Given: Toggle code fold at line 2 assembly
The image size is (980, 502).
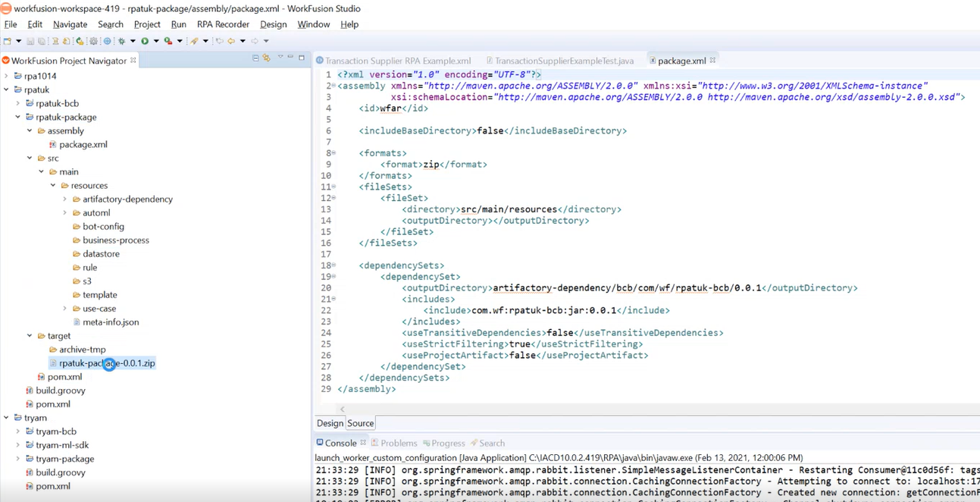Looking at the screenshot, I should click(334, 86).
